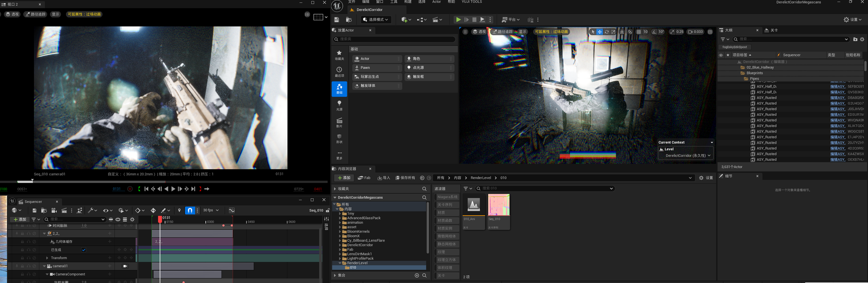Click the play forward button under cinematic viewport
This screenshot has width=868, height=283.
coord(173,189)
